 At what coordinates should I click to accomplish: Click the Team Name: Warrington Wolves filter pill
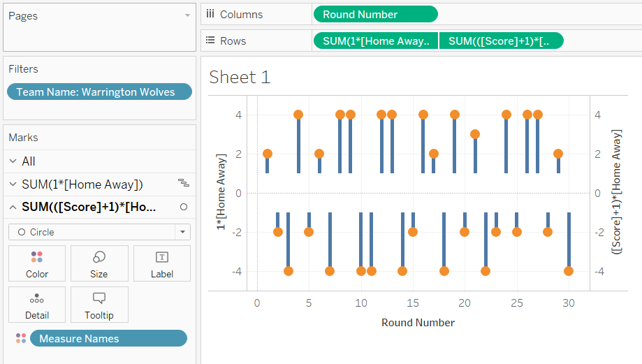pos(99,92)
